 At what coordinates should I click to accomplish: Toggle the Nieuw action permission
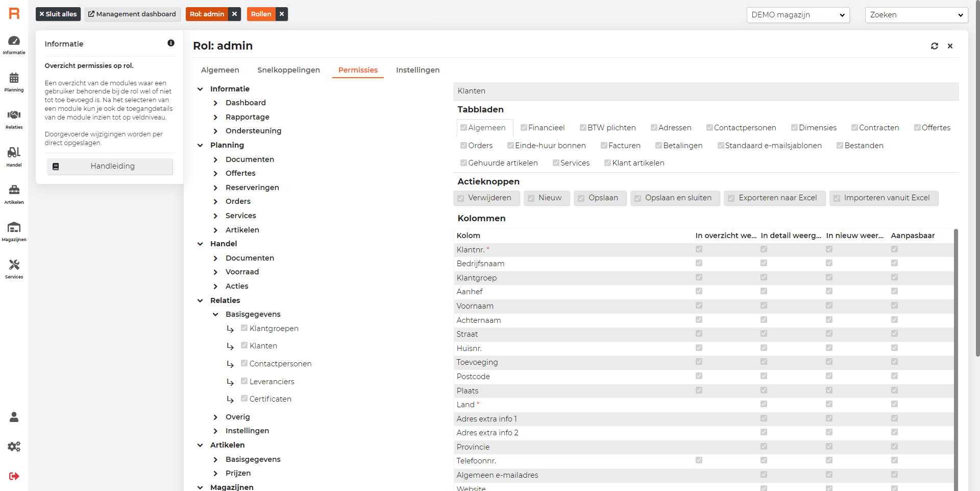point(531,198)
